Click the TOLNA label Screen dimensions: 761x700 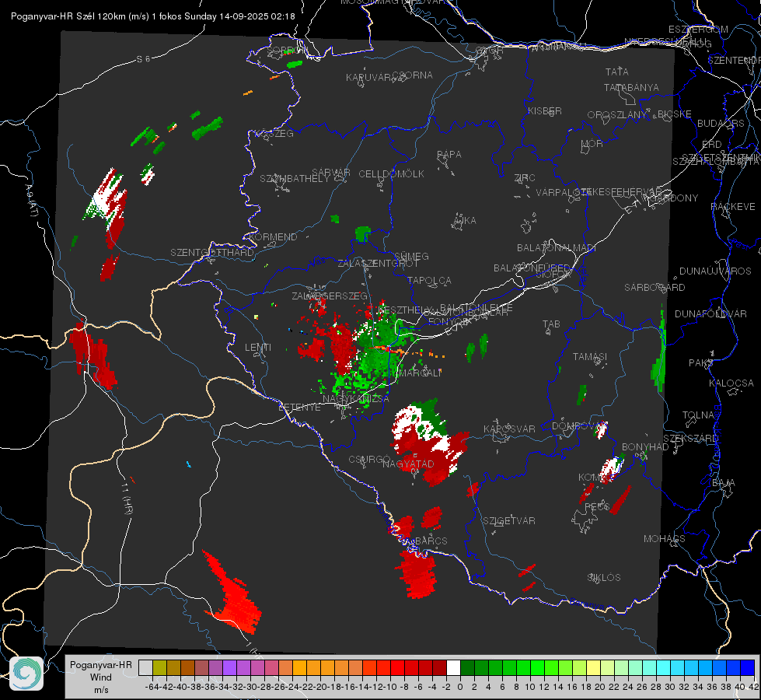[698, 415]
